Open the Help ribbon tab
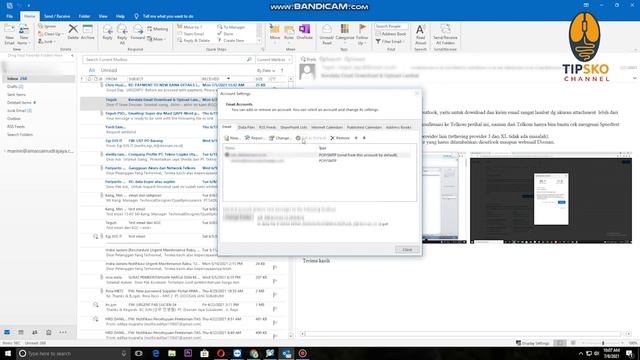640x360 pixels. point(120,16)
